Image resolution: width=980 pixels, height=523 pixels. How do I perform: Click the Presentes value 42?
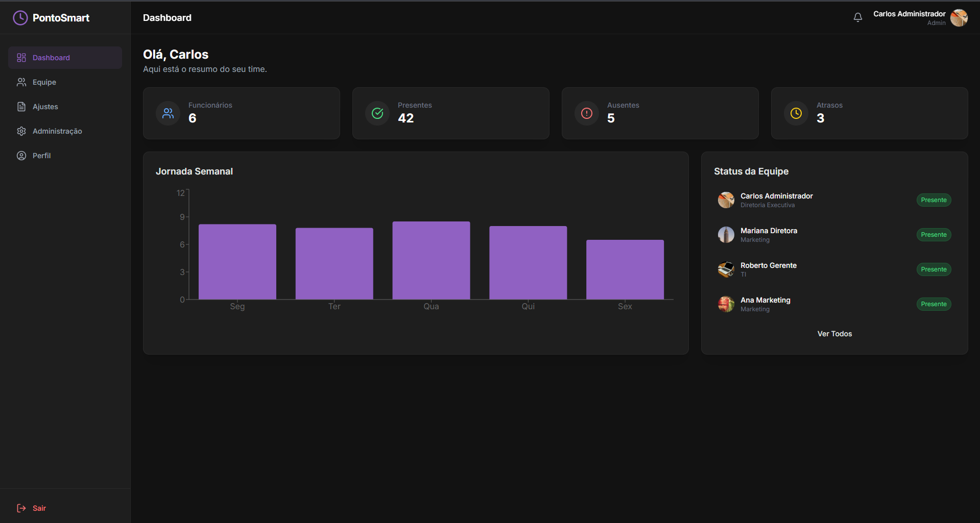pyautogui.click(x=406, y=118)
